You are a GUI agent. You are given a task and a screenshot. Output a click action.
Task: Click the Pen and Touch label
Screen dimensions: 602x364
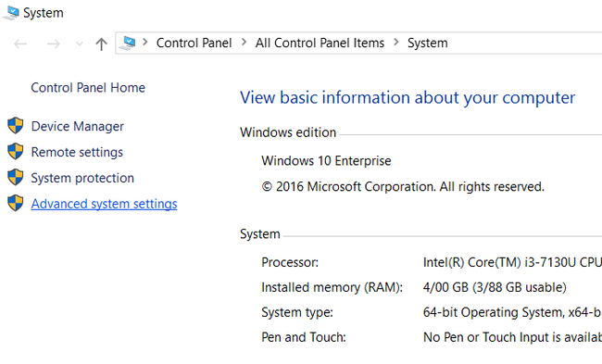[304, 337]
